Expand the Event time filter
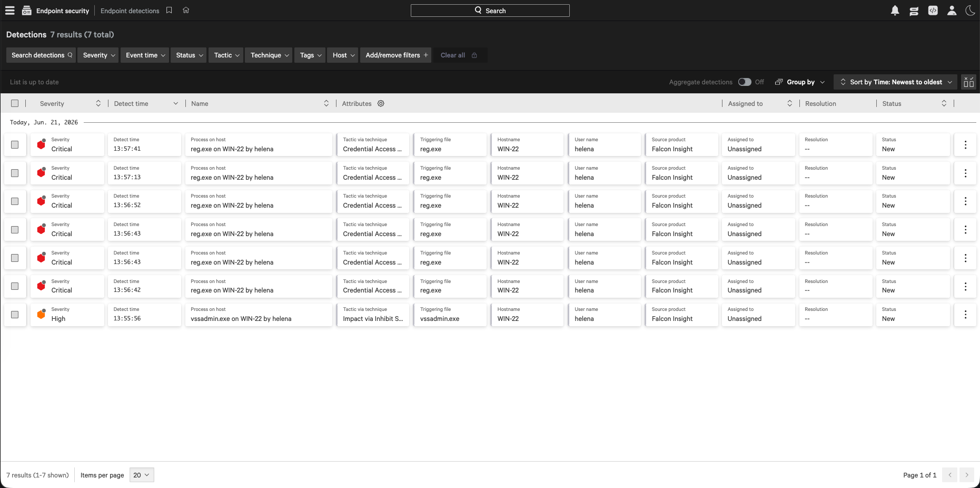Viewport: 980px width, 488px height. click(x=145, y=55)
